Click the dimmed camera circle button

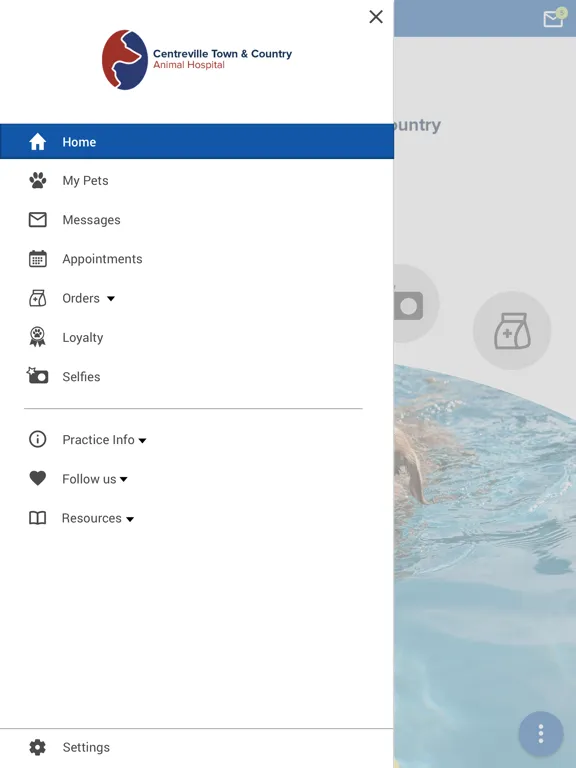tap(417, 304)
